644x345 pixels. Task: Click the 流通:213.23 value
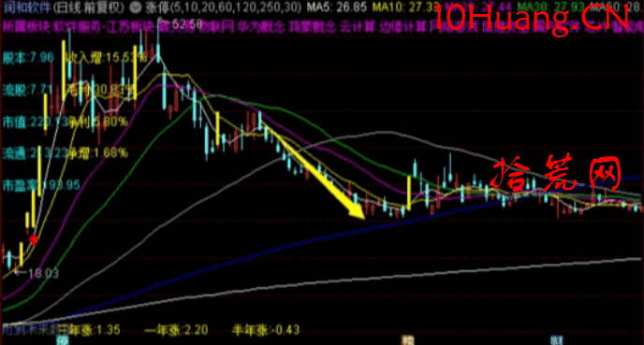[36, 153]
